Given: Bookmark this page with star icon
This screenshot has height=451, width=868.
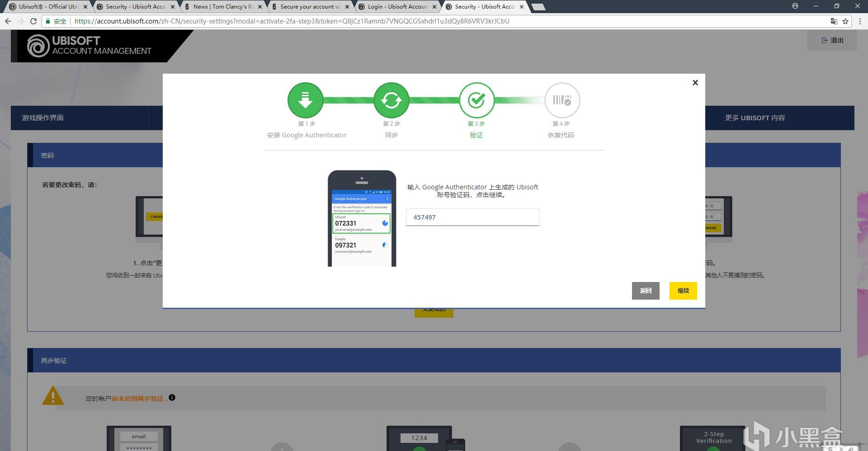Looking at the screenshot, I should pyautogui.click(x=845, y=21).
